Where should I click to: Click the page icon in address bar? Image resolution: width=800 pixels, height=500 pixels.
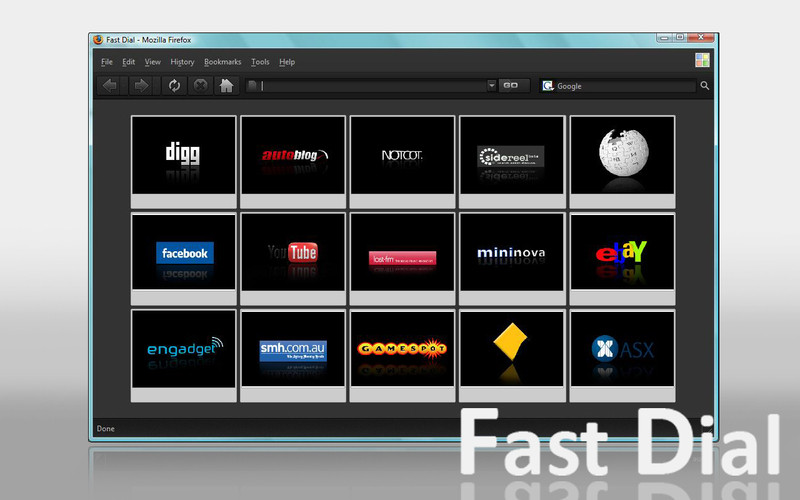tap(252, 86)
